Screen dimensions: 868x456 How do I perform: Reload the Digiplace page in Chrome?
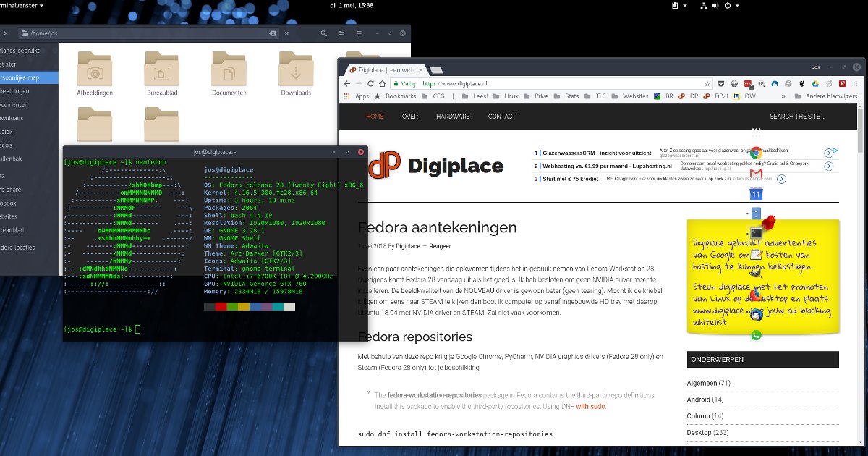[370, 83]
